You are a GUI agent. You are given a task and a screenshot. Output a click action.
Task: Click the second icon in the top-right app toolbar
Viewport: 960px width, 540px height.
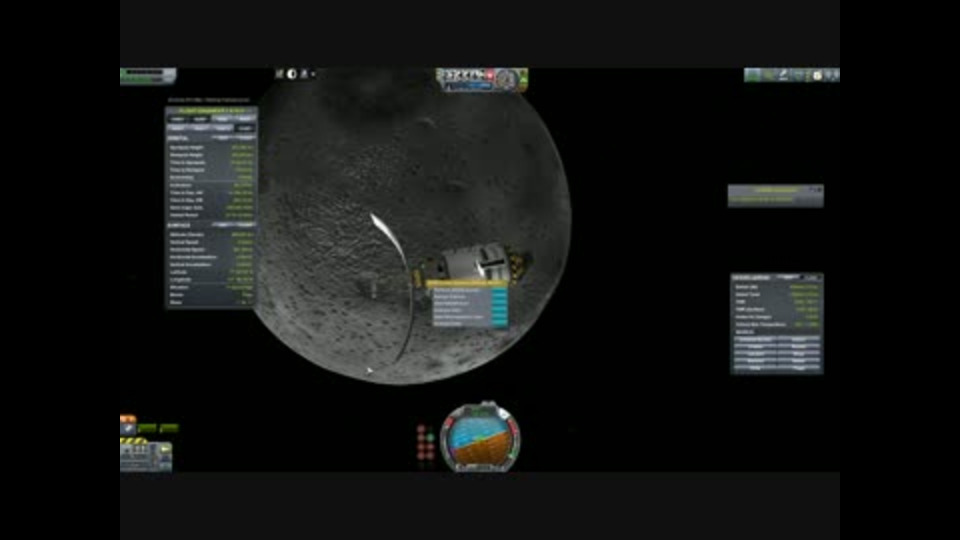click(768, 75)
